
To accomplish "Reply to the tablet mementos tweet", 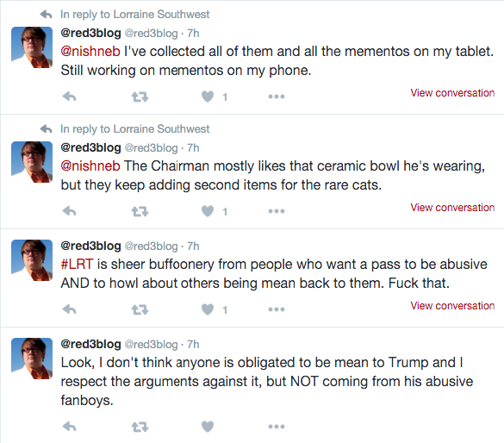I will pos(70,97).
